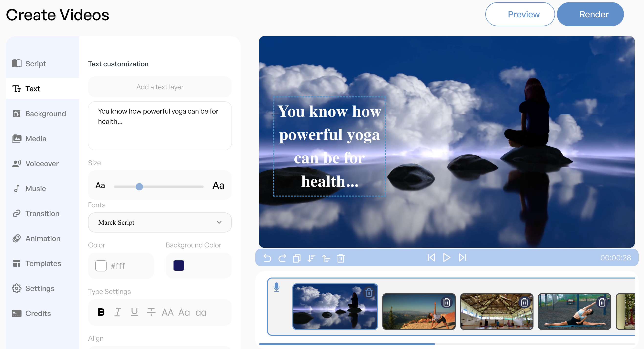Open the Background sidebar section
This screenshot has height=349, width=644.
pos(39,114)
